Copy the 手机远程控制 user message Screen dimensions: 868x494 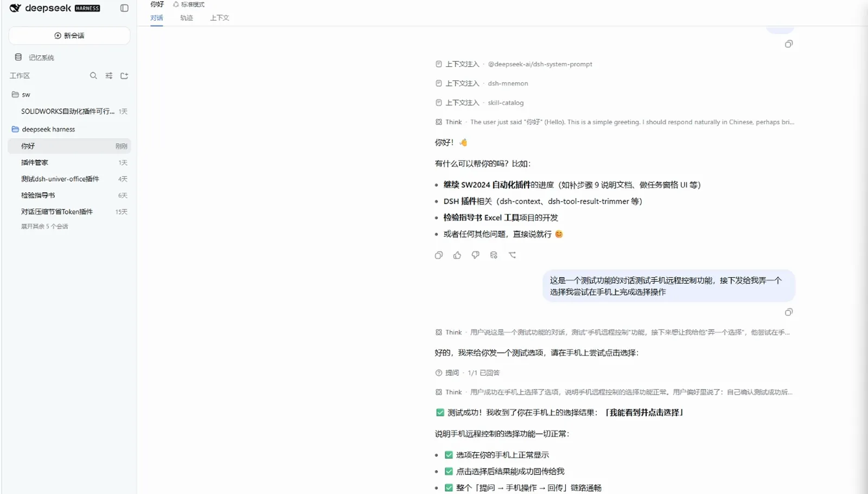[789, 312]
